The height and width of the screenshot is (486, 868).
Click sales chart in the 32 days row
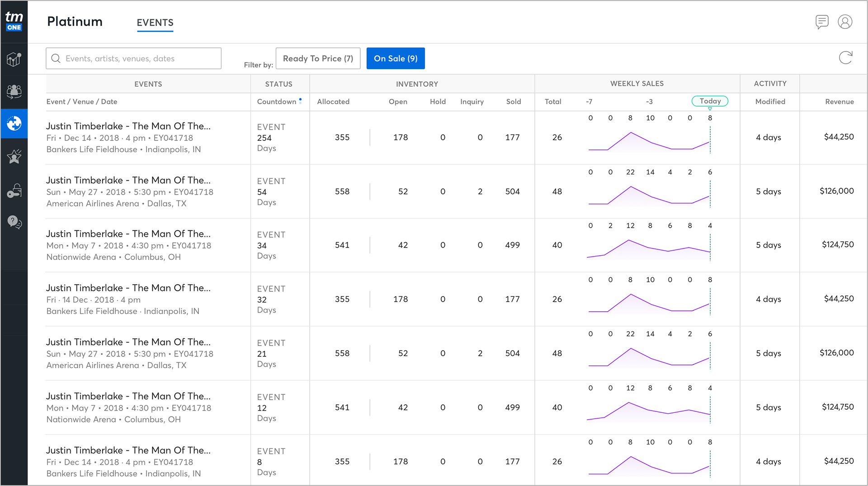[x=649, y=303]
